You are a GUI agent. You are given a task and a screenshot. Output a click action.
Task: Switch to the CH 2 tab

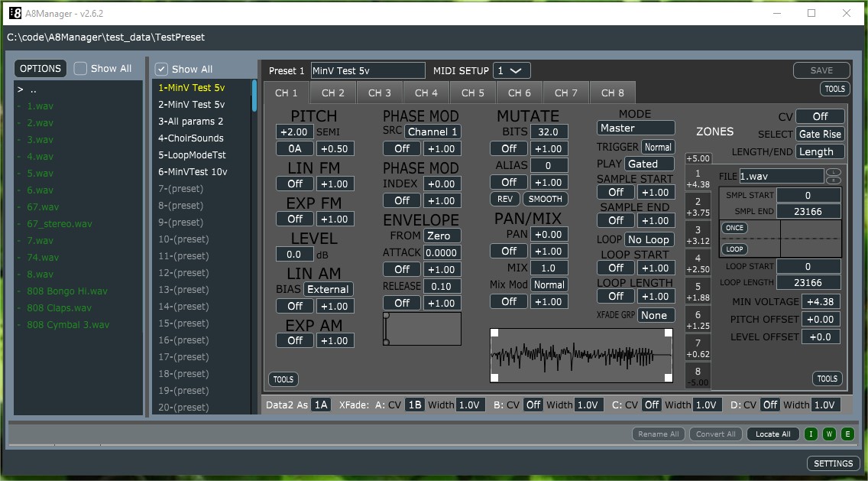(x=332, y=93)
